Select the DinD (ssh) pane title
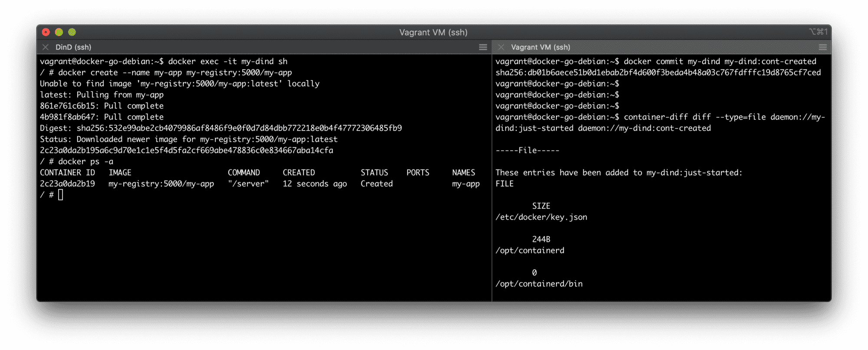 click(73, 47)
